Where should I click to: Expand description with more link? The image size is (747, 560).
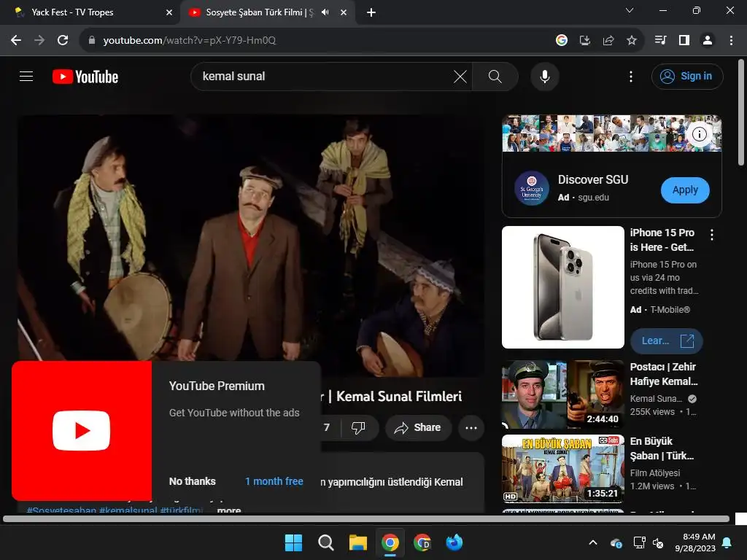click(x=228, y=510)
